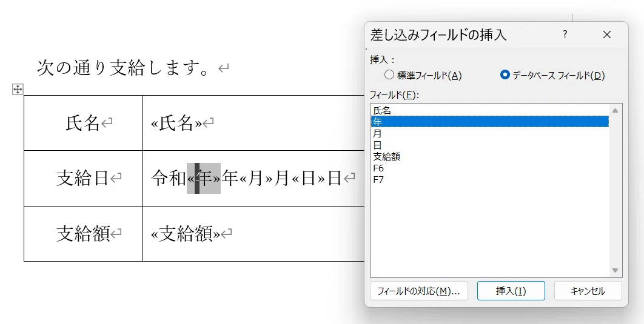This screenshot has width=644, height=324.
Task: Click the 挿入 button
Action: [x=511, y=291]
